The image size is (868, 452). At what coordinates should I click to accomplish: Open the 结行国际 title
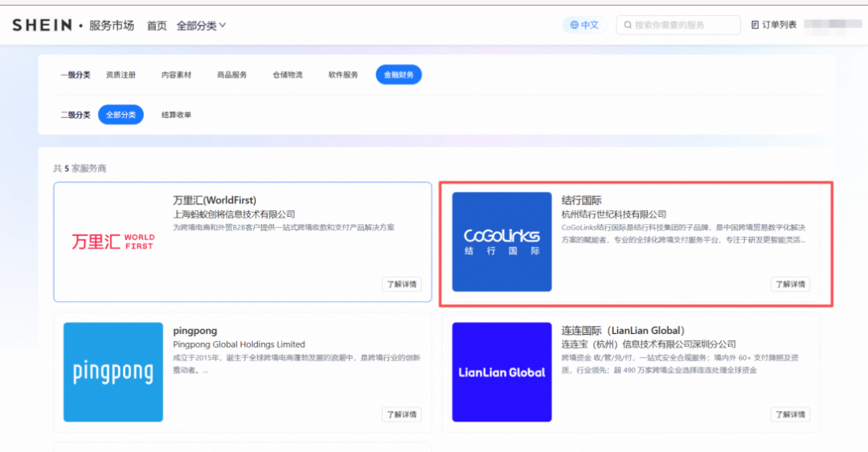581,200
